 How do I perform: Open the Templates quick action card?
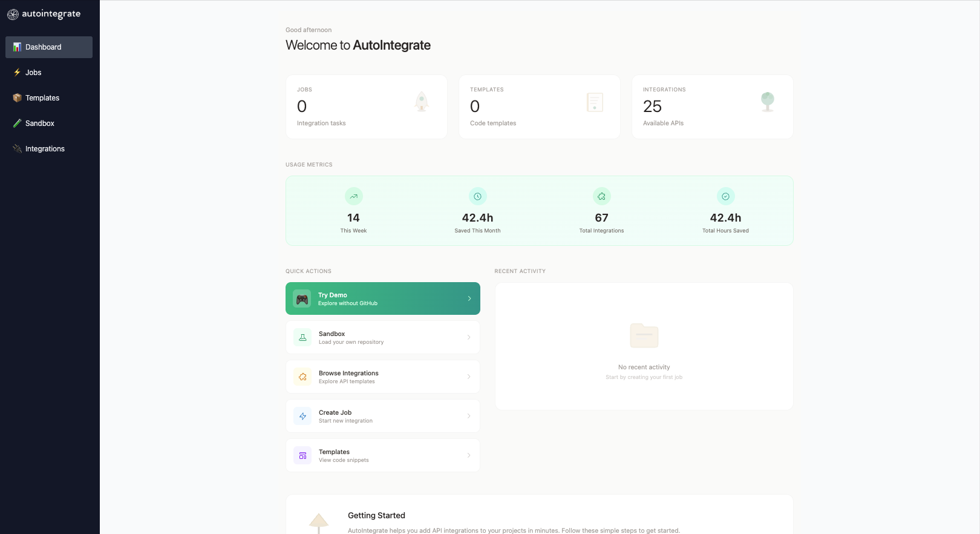click(x=383, y=455)
